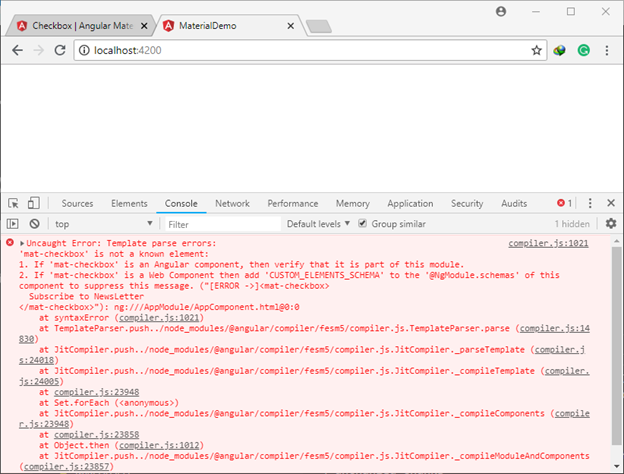Open the compiler.js:23857 source link
Image resolution: width=624 pixels, height=474 pixels.
pyautogui.click(x=66, y=466)
